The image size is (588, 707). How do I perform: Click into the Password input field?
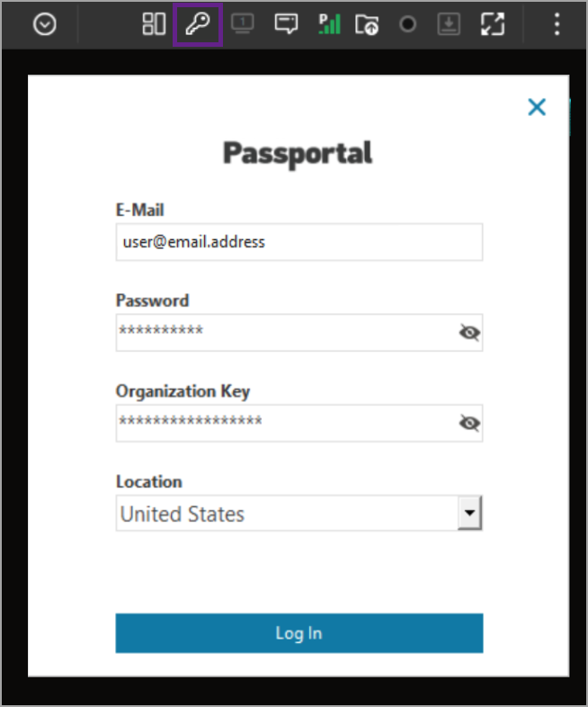(x=283, y=333)
